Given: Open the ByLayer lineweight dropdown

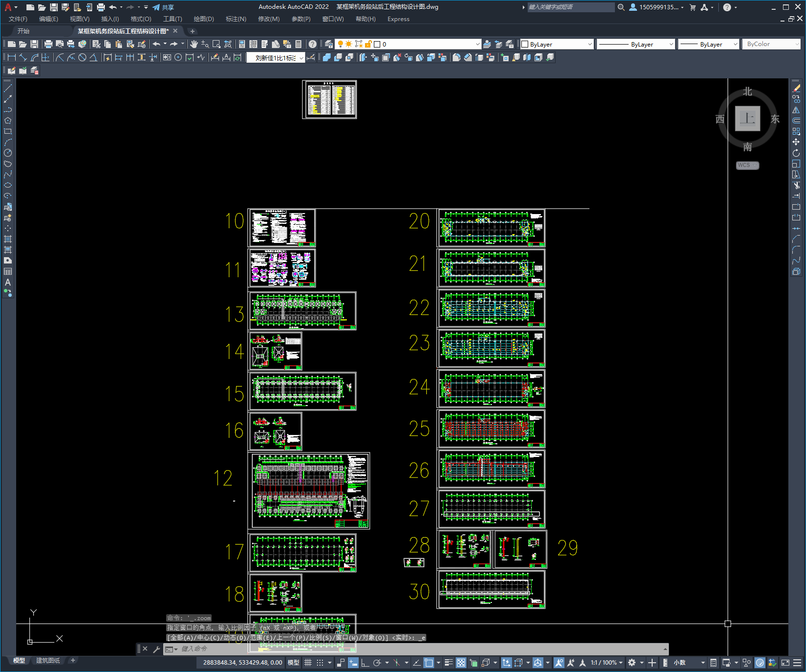Looking at the screenshot, I should click(x=708, y=44).
